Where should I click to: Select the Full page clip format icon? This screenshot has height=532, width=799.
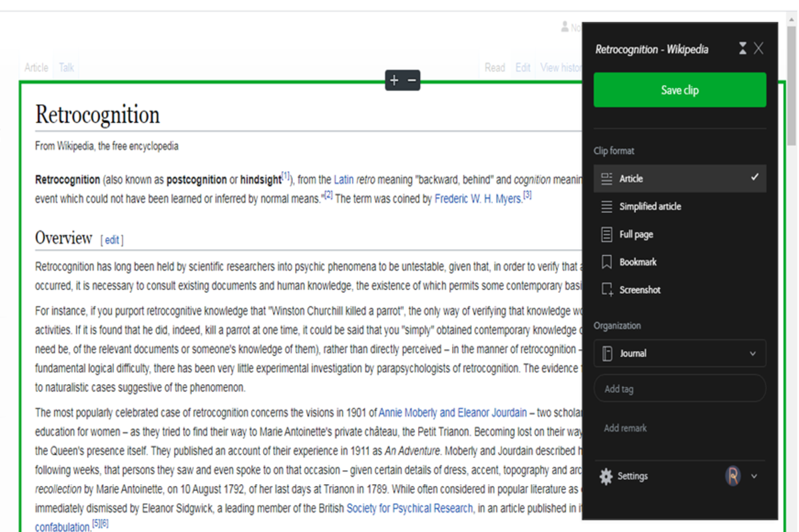[607, 234]
